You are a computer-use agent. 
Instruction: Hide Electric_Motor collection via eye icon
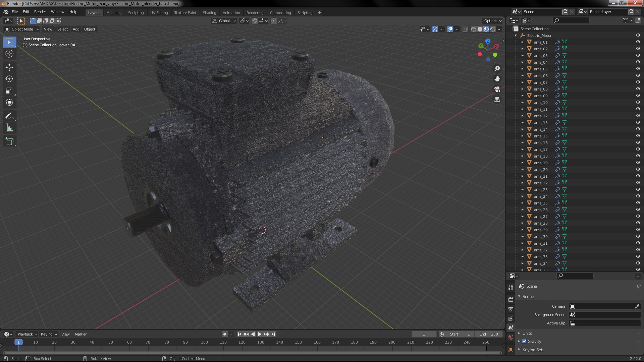click(638, 35)
